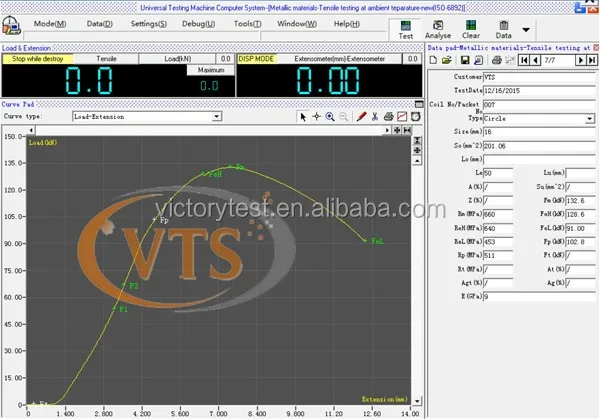Click the Size(mm) field showing 16
Image resolution: width=600 pixels, height=419 pixels.
point(539,132)
